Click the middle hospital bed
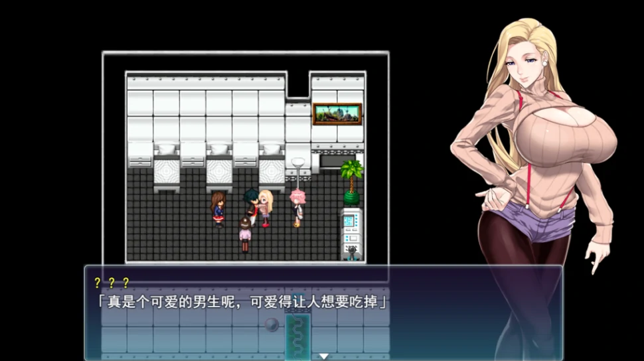The image size is (644, 361). (219, 169)
